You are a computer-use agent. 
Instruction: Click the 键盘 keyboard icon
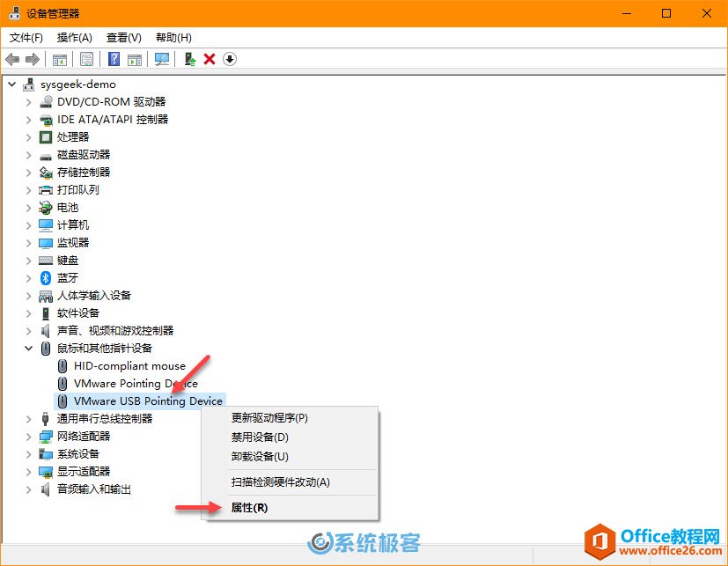[x=46, y=261]
